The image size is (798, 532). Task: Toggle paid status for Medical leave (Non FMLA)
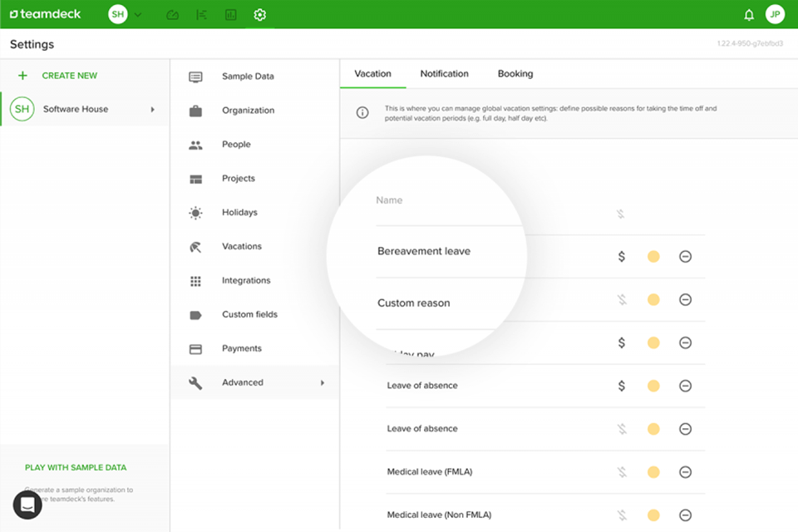tap(622, 515)
